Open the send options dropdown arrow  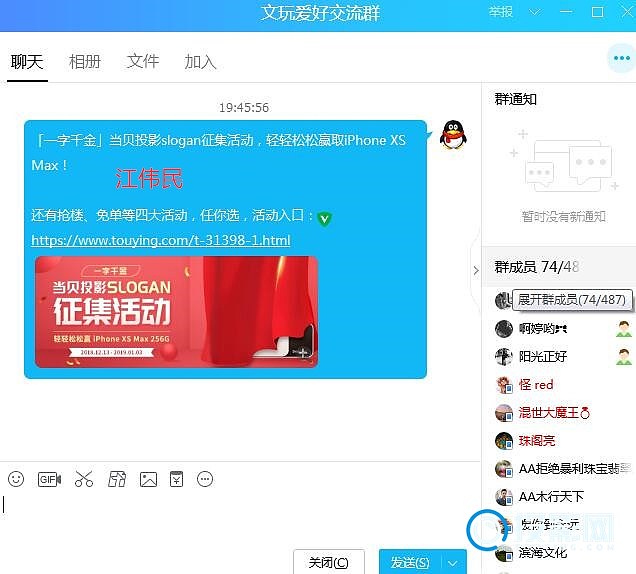(x=453, y=563)
